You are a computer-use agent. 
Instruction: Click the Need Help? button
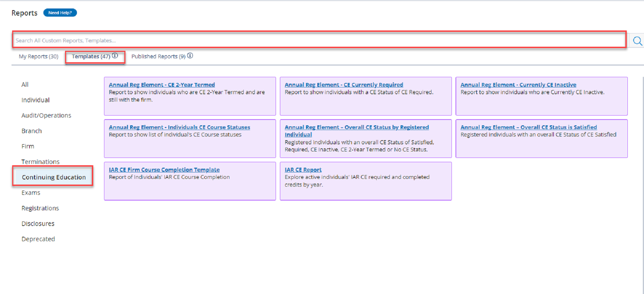click(60, 13)
